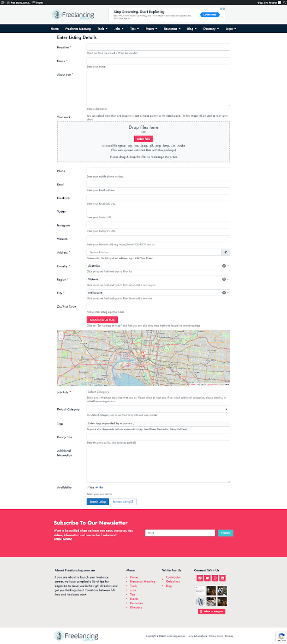Click the Name input field
Image resolution: width=287 pixels, height=644 pixels.
pyautogui.click(x=158, y=61)
